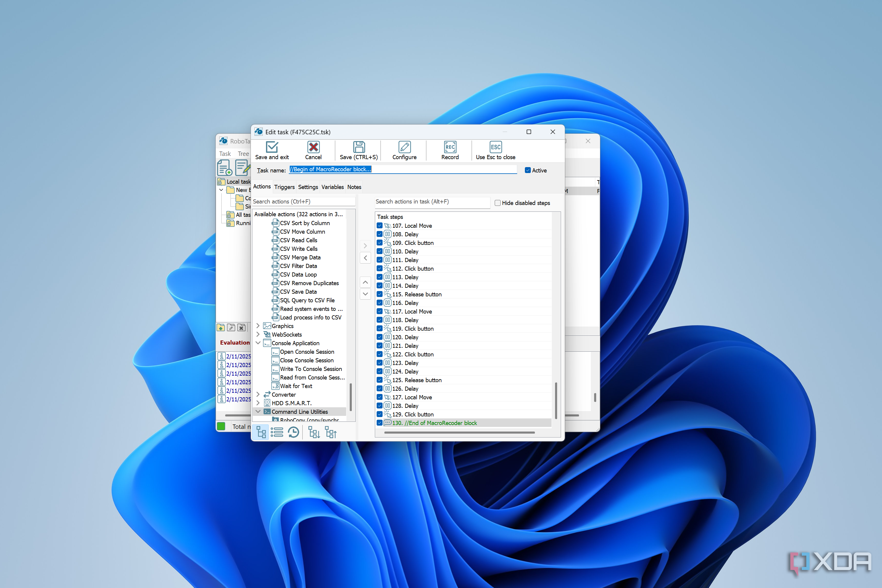
Task: Switch to the Variables tab
Action: (332, 187)
